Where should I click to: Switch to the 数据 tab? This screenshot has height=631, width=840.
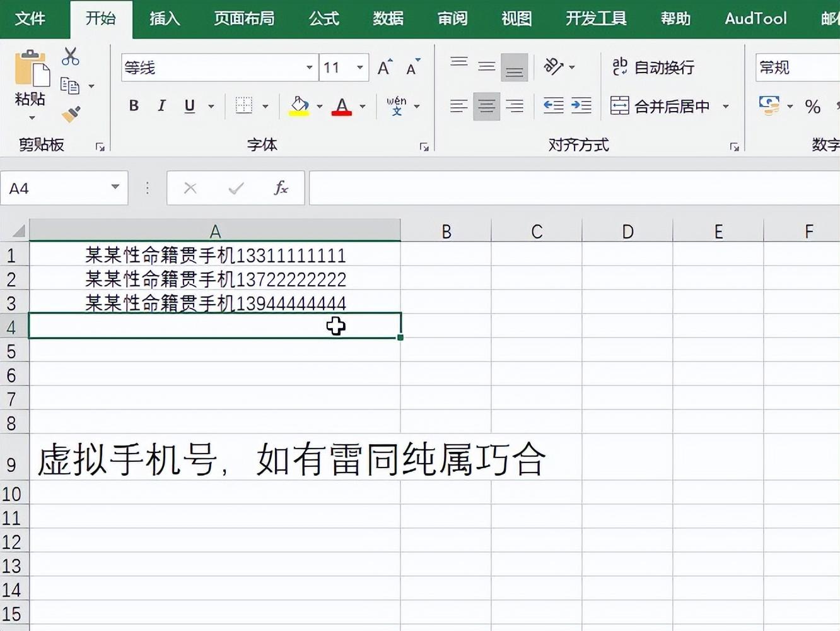pyautogui.click(x=388, y=18)
